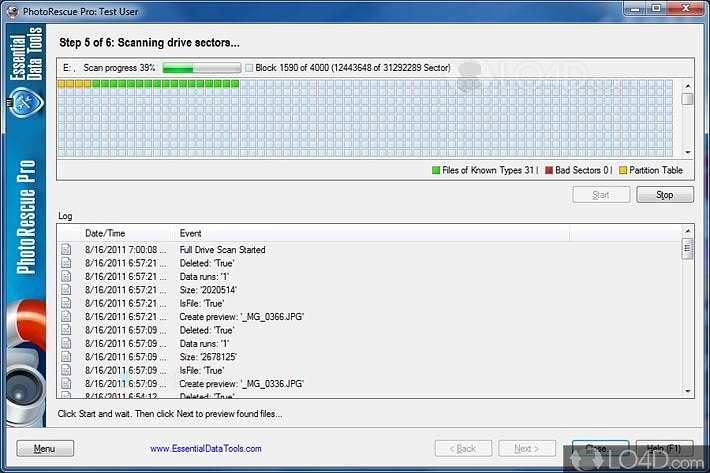Click log icon for 'Size: 2020514' row
Image resolution: width=710 pixels, height=473 pixels.
click(66, 290)
